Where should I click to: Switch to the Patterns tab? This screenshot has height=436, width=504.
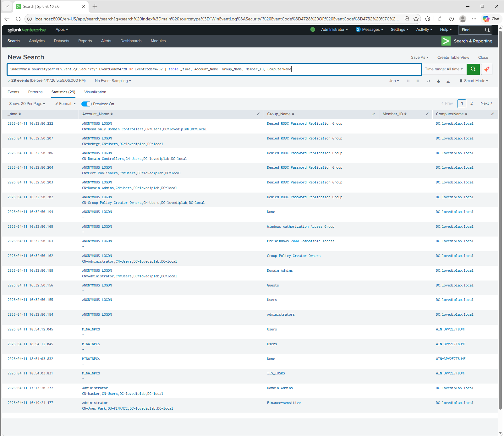[35, 92]
